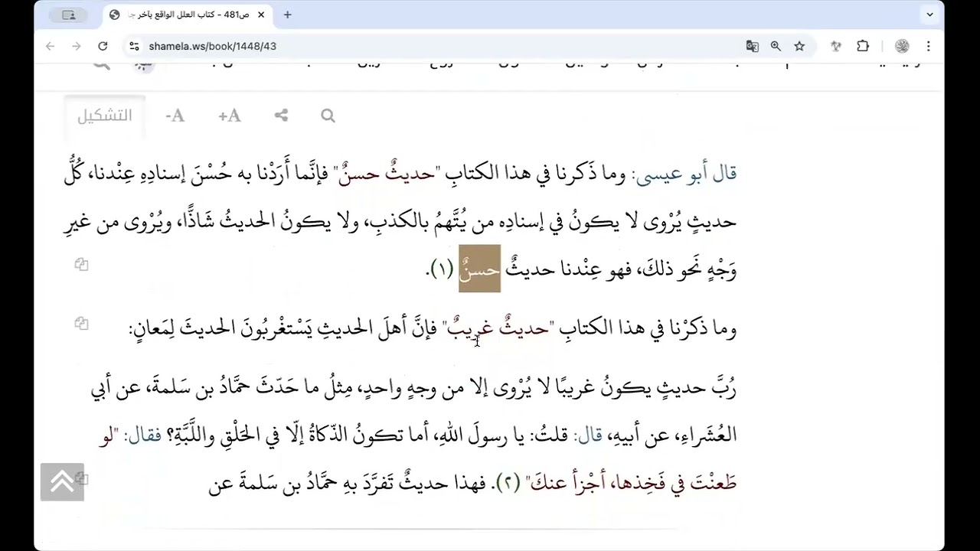
Task: Increase font size with +A
Action: tap(229, 116)
